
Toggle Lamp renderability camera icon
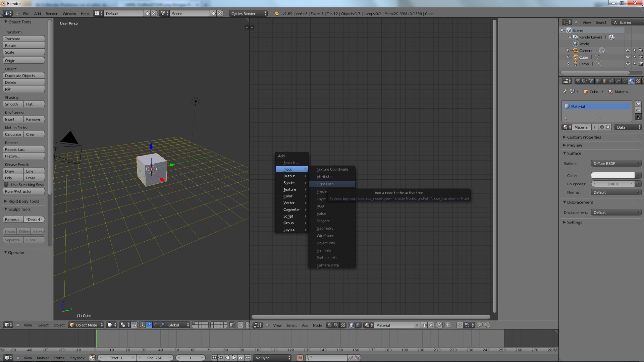click(x=641, y=64)
